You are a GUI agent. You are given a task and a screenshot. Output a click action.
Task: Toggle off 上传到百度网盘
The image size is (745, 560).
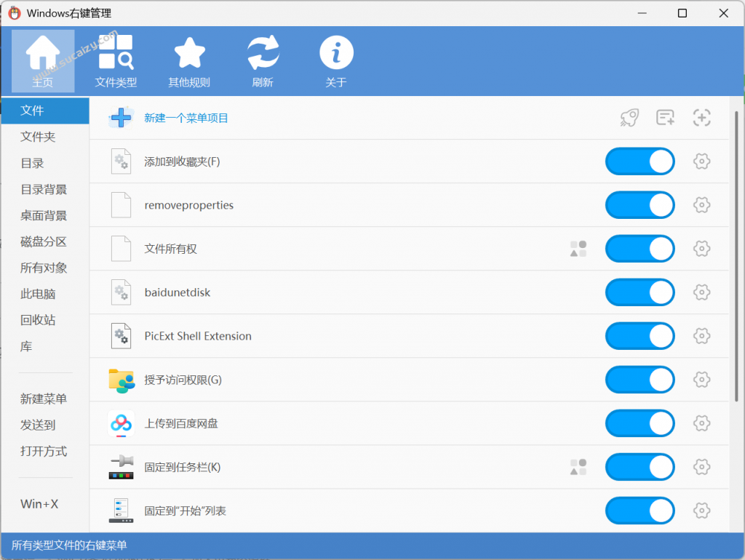[x=640, y=423]
